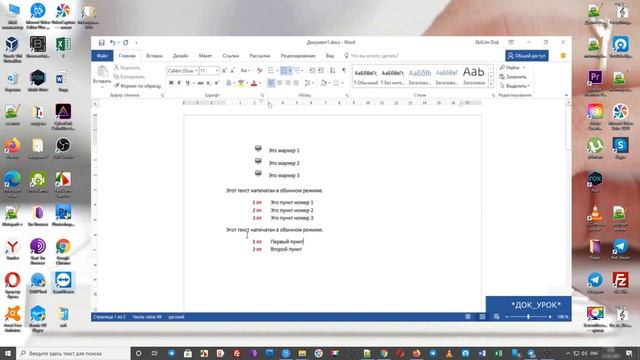This screenshot has height=360, width=640.
Task: Toggle superscript formatting
Action: coord(217,83)
